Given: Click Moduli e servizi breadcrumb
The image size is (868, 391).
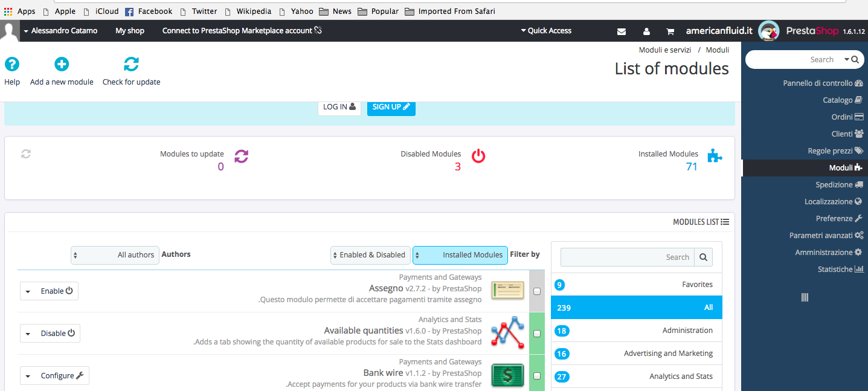Looking at the screenshot, I should [x=665, y=50].
